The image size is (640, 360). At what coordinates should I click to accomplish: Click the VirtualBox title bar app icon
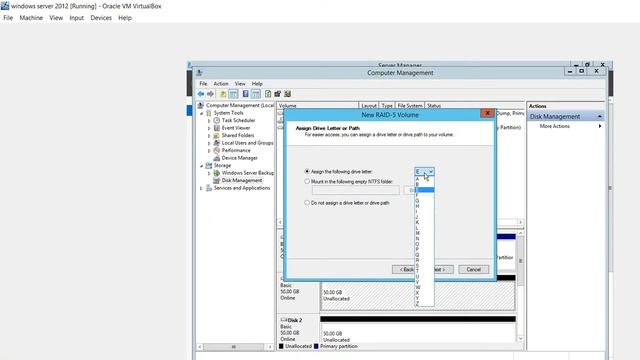pos(5,6)
